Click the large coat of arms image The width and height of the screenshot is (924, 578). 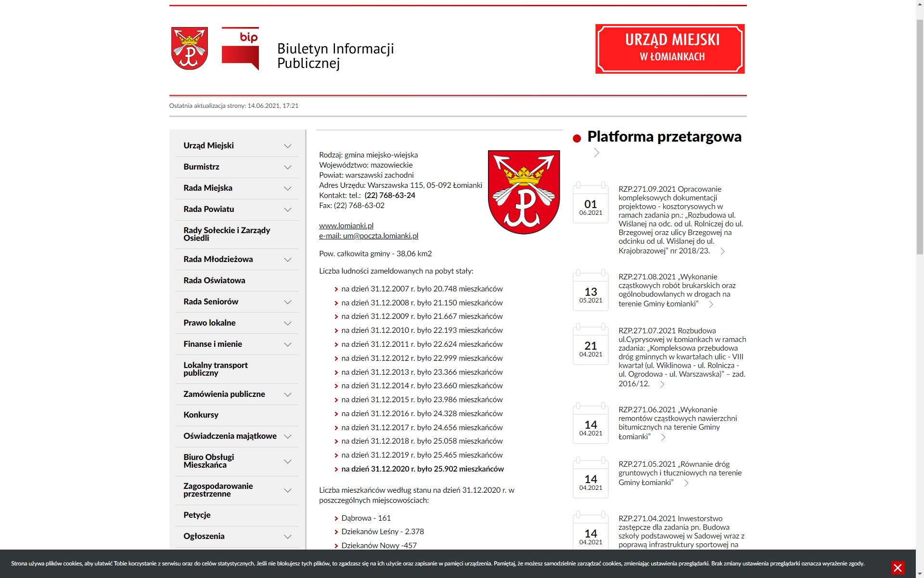524,192
